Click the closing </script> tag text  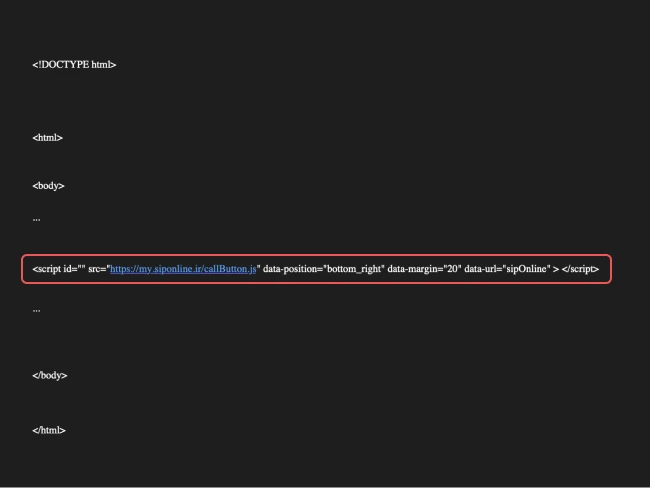pos(580,269)
